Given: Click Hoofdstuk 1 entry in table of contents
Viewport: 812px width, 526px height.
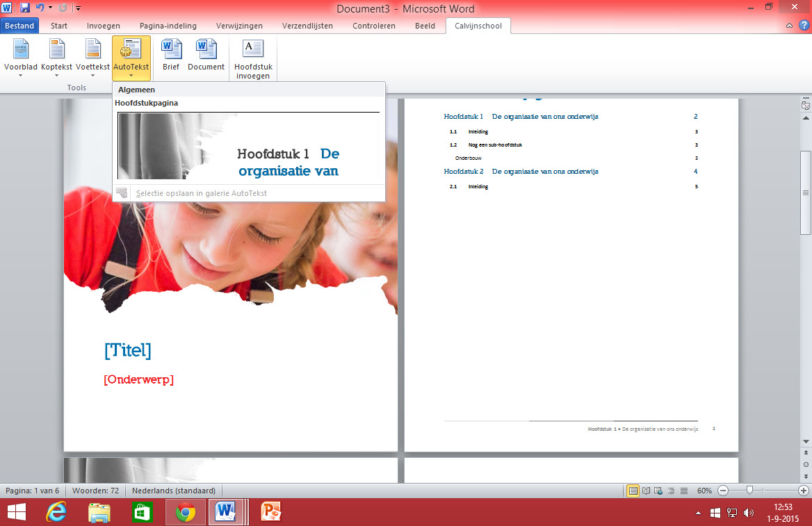Looking at the screenshot, I should pyautogui.click(x=571, y=117).
